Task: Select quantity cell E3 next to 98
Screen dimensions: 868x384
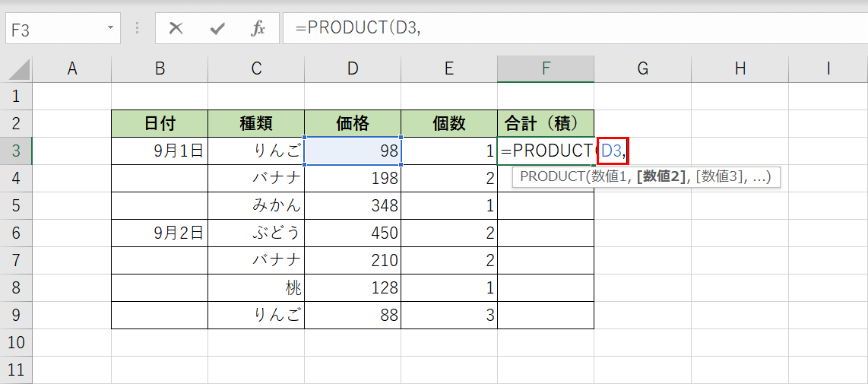Action: pyautogui.click(x=449, y=151)
